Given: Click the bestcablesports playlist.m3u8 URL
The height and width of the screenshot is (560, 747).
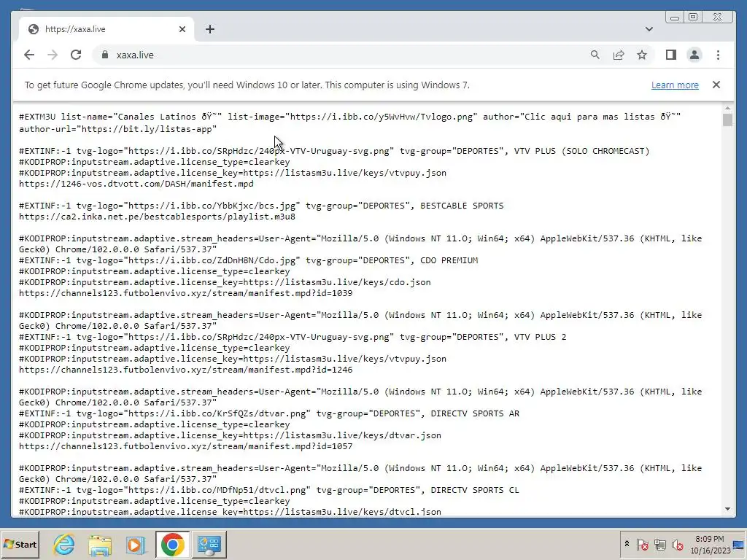Looking at the screenshot, I should 158,217.
